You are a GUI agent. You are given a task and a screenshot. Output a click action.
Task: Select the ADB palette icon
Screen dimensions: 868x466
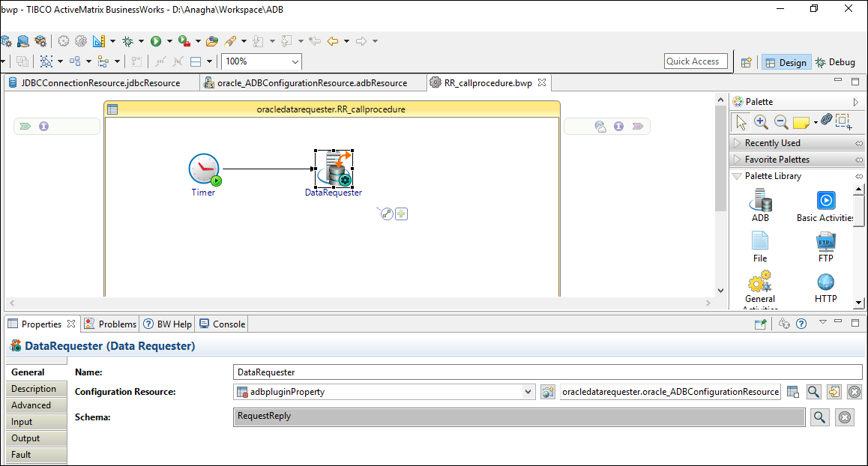click(760, 202)
